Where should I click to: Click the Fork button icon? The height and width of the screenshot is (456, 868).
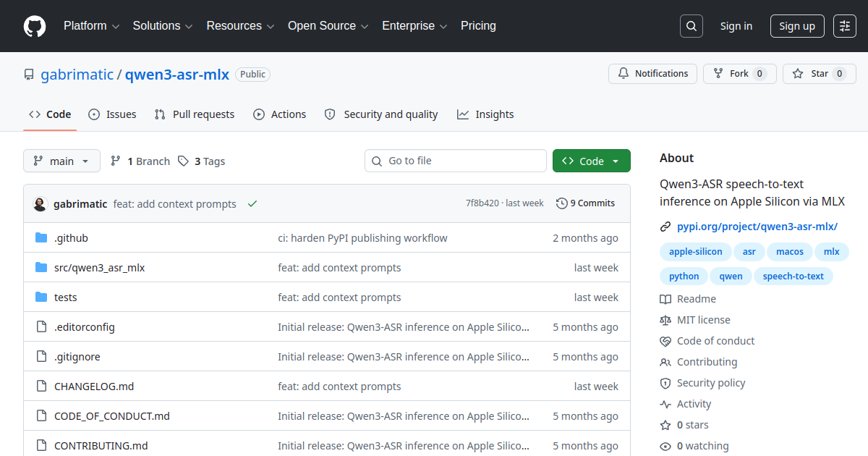click(x=718, y=74)
